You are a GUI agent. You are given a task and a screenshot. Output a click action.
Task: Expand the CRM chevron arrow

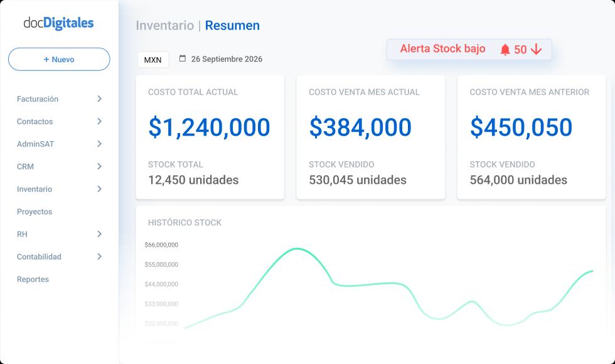pos(99,166)
